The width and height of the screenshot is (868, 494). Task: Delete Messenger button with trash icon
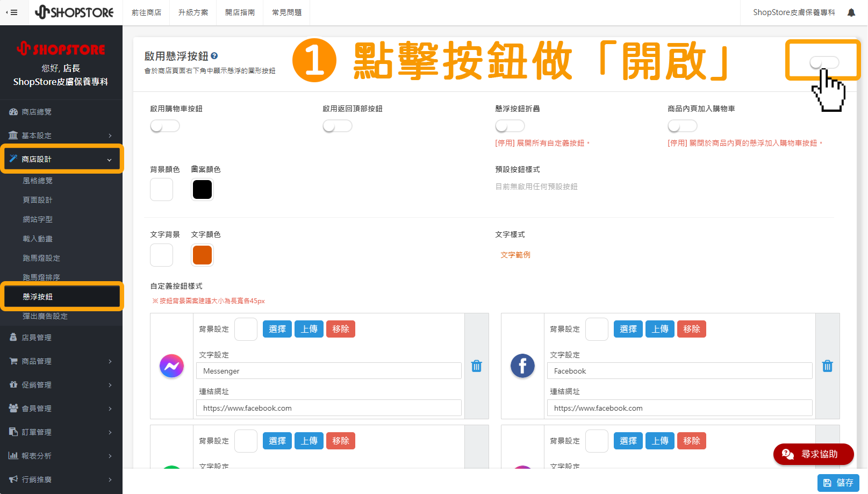click(477, 366)
